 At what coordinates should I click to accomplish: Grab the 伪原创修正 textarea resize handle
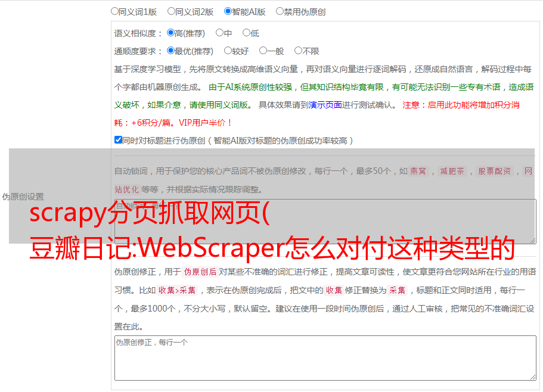(533, 378)
